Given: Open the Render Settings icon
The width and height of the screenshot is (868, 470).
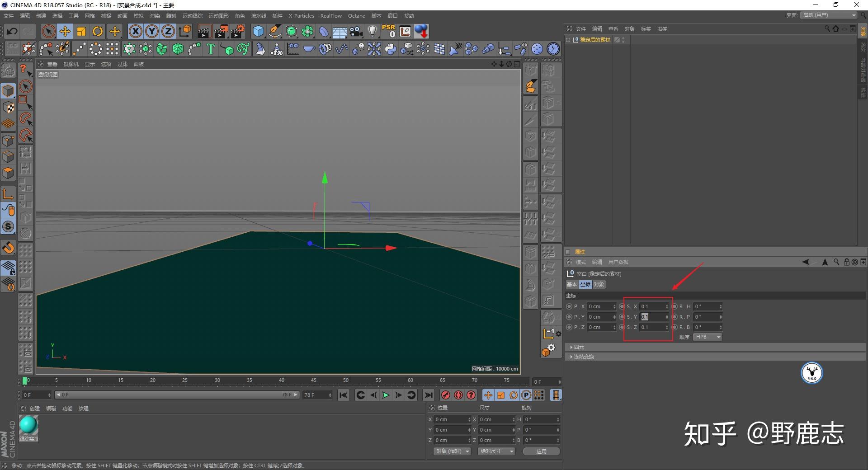Looking at the screenshot, I should point(237,31).
